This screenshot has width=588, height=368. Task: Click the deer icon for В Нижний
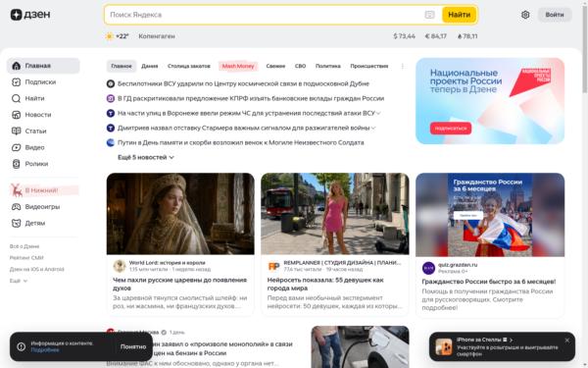[16, 190]
